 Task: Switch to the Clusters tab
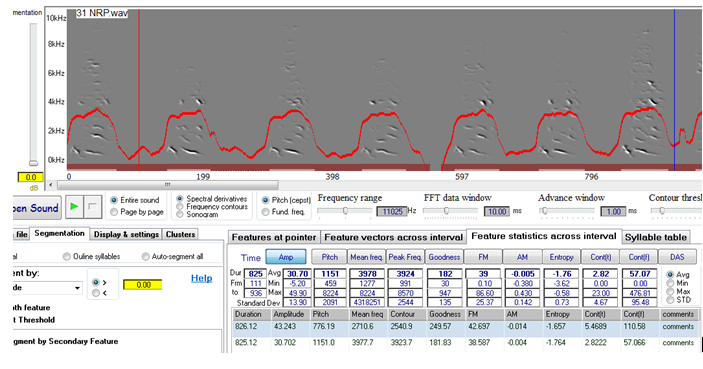click(180, 234)
